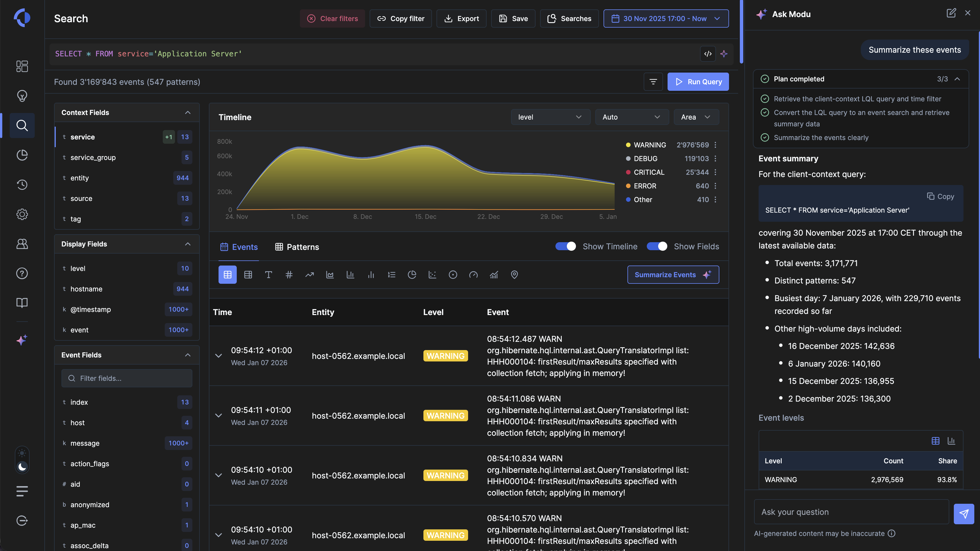Open the help question mark sidebar icon
The image size is (980, 551).
[22, 273]
